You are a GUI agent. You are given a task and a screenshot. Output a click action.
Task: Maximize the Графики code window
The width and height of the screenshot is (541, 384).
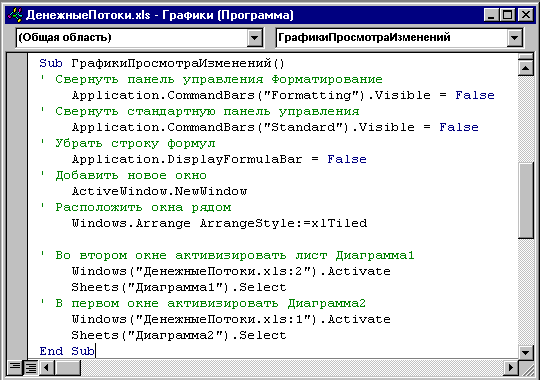508,15
